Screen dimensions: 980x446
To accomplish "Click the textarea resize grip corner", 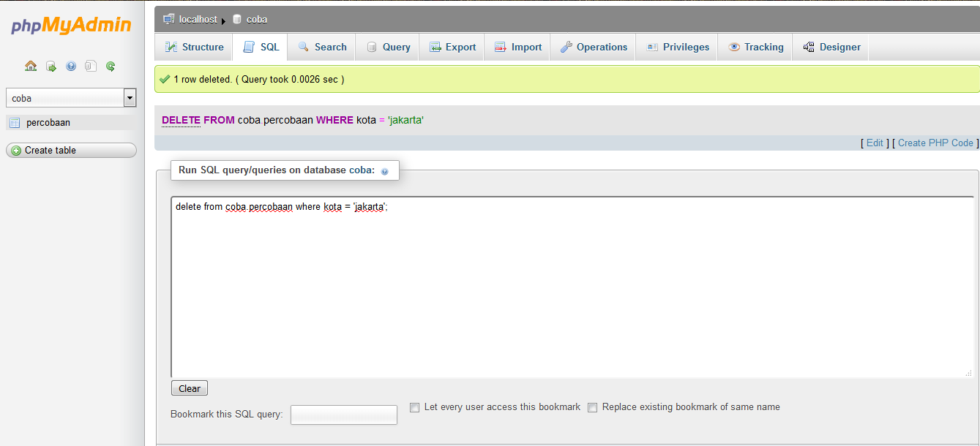I will pyautogui.click(x=968, y=372).
